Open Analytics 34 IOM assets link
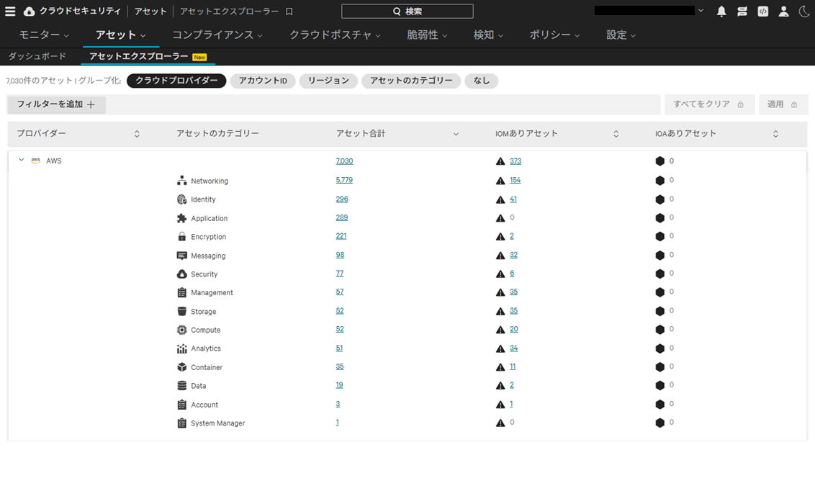The height and width of the screenshot is (504, 815). [x=513, y=348]
